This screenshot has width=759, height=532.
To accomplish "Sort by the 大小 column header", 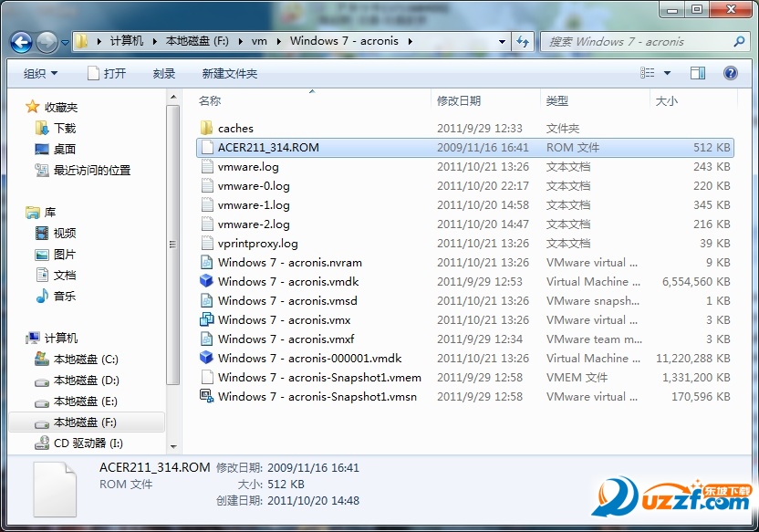I will (x=667, y=101).
